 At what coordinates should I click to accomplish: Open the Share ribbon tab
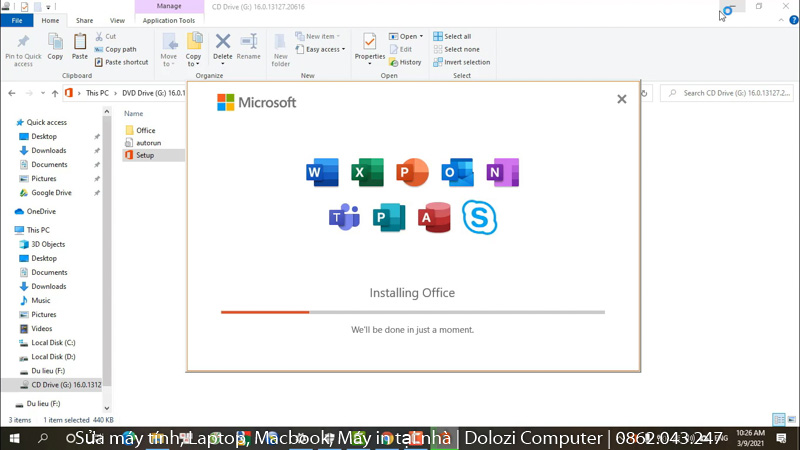(85, 20)
